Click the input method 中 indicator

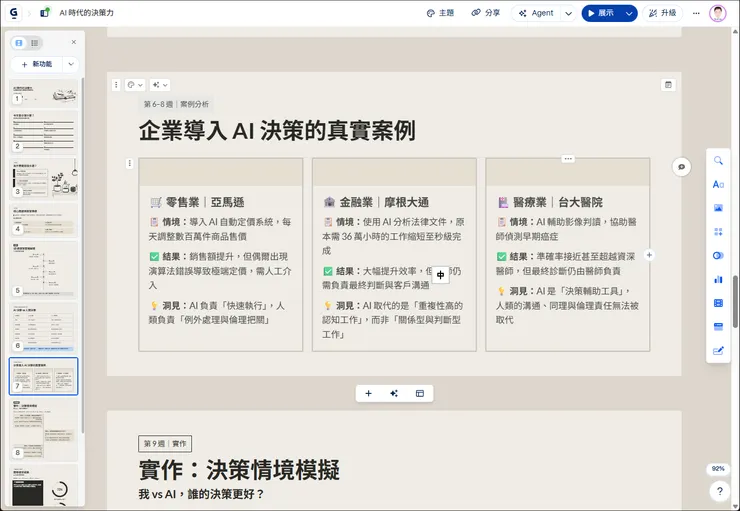(440, 275)
